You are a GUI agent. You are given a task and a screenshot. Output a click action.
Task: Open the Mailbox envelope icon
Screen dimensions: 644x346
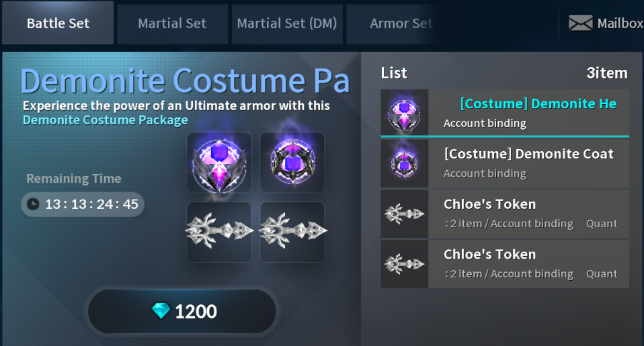click(x=580, y=24)
